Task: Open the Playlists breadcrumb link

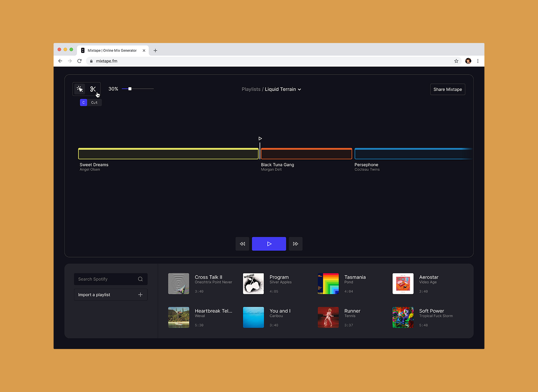Action: point(251,89)
